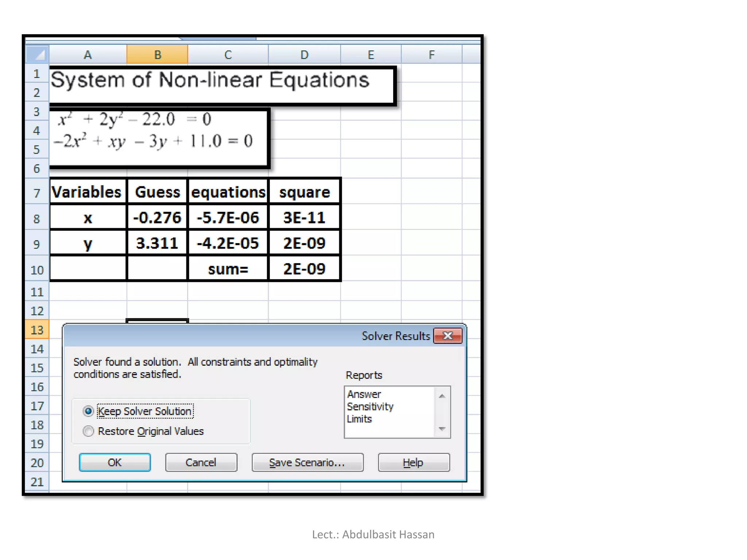The image size is (747, 560).
Task: Select column B header
Action: 157,55
